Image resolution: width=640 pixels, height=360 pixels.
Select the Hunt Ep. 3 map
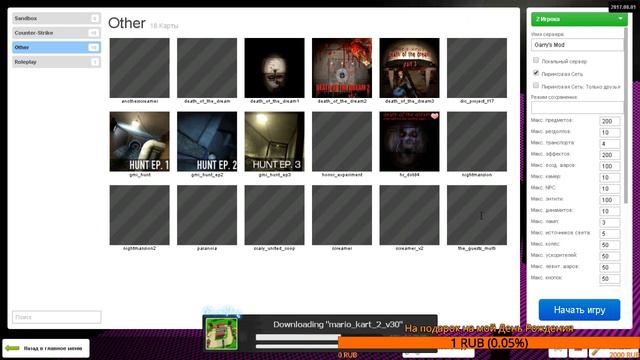point(274,141)
